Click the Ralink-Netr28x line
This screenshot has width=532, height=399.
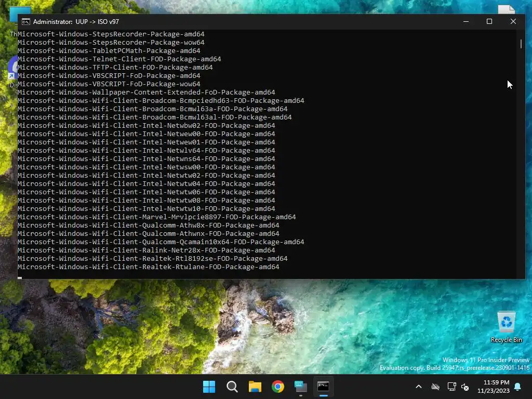147,250
